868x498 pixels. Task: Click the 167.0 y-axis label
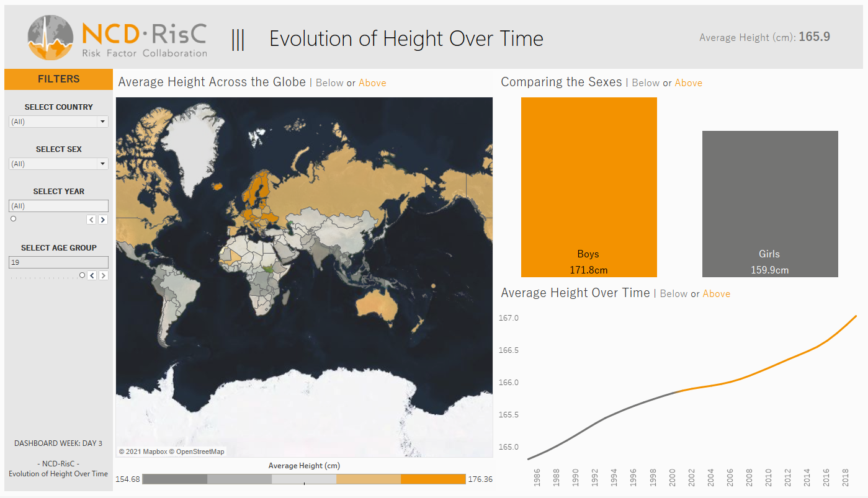(509, 318)
